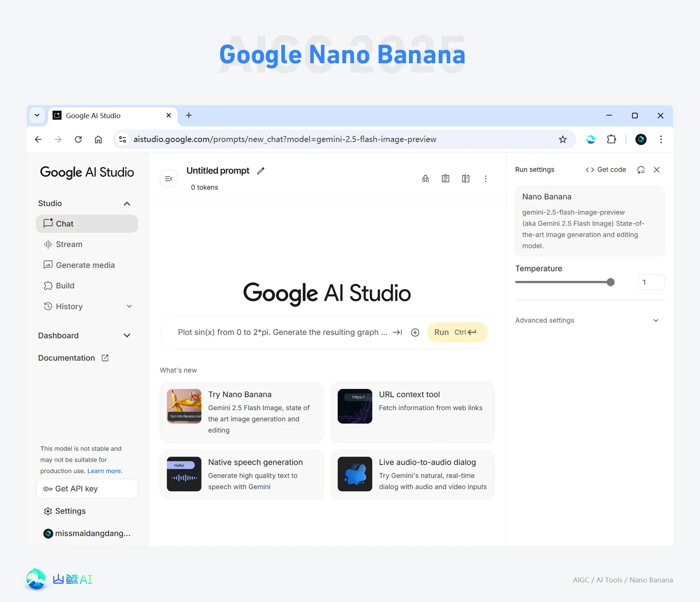Screen dimensions: 700x602
Task: Open Native speech generation card
Action: click(242, 475)
